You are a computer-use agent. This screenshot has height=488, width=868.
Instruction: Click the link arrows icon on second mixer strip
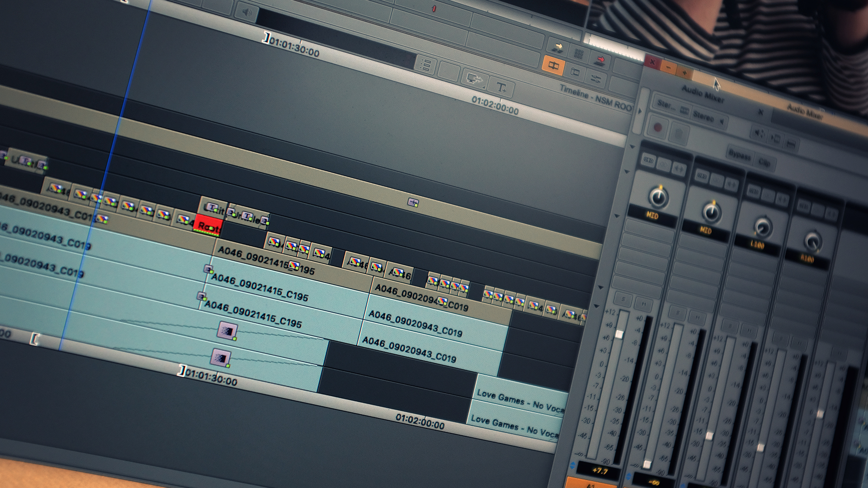tap(731, 184)
